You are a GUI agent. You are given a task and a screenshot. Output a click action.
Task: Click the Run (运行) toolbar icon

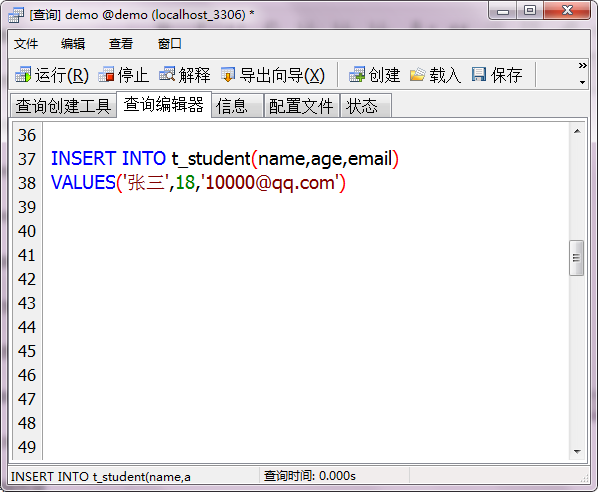tap(23, 75)
